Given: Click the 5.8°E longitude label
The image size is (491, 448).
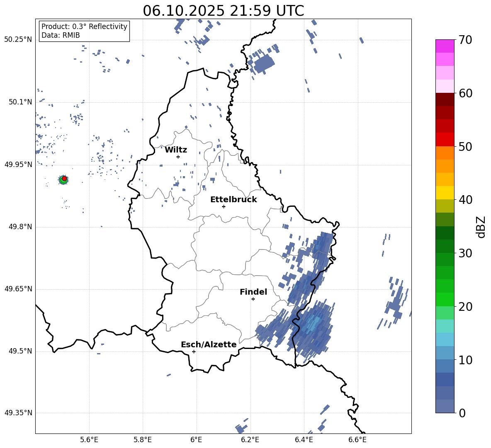Looking at the screenshot, I should pos(143,440).
